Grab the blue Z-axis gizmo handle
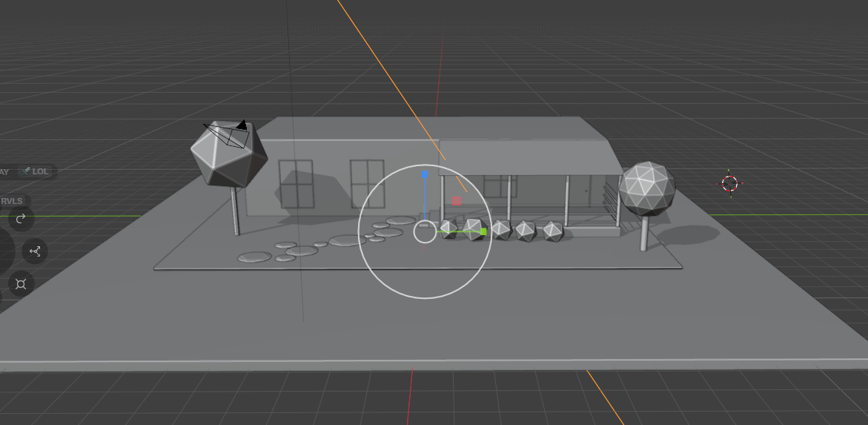 click(x=425, y=174)
